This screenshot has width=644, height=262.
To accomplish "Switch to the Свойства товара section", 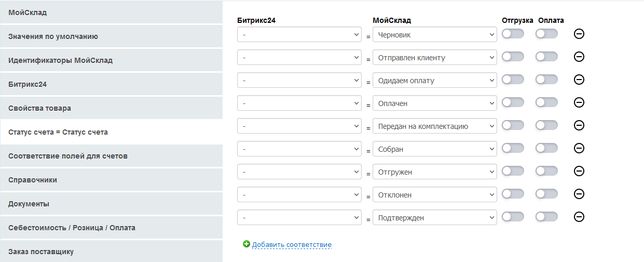I will click(x=112, y=108).
